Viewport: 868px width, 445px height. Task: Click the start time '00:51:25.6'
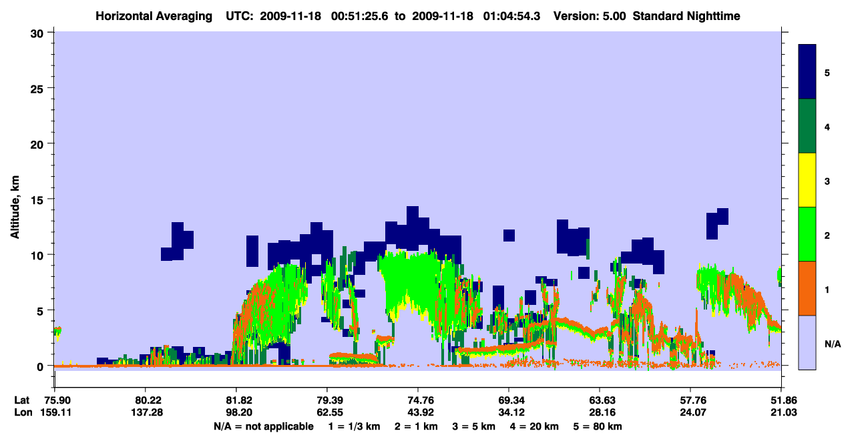(359, 15)
